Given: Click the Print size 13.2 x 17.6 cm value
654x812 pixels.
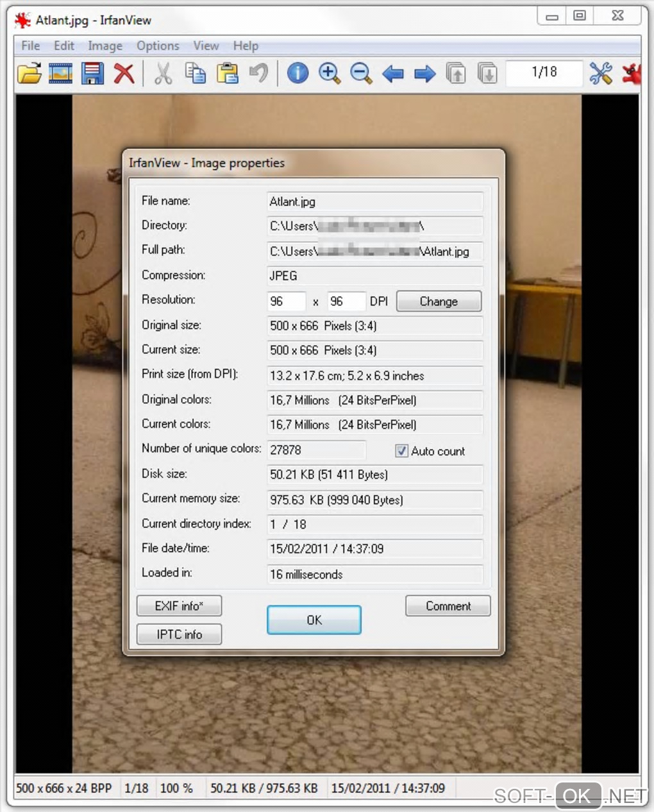Looking at the screenshot, I should 374,375.
